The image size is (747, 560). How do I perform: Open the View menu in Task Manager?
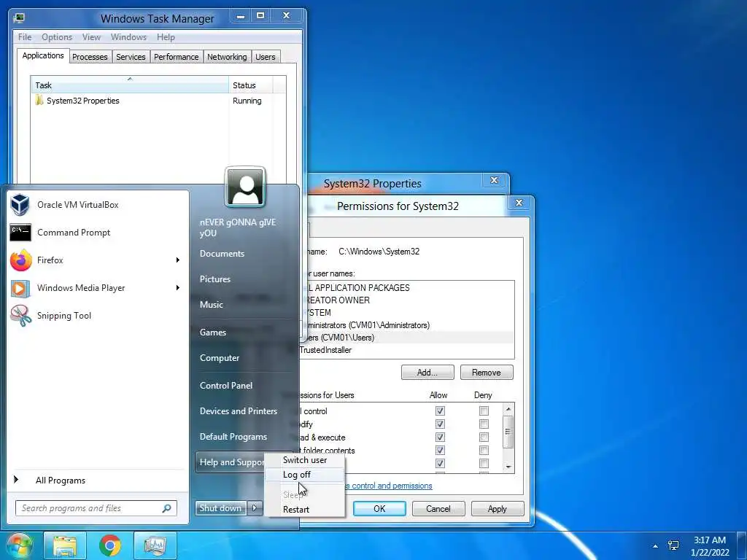click(x=91, y=36)
